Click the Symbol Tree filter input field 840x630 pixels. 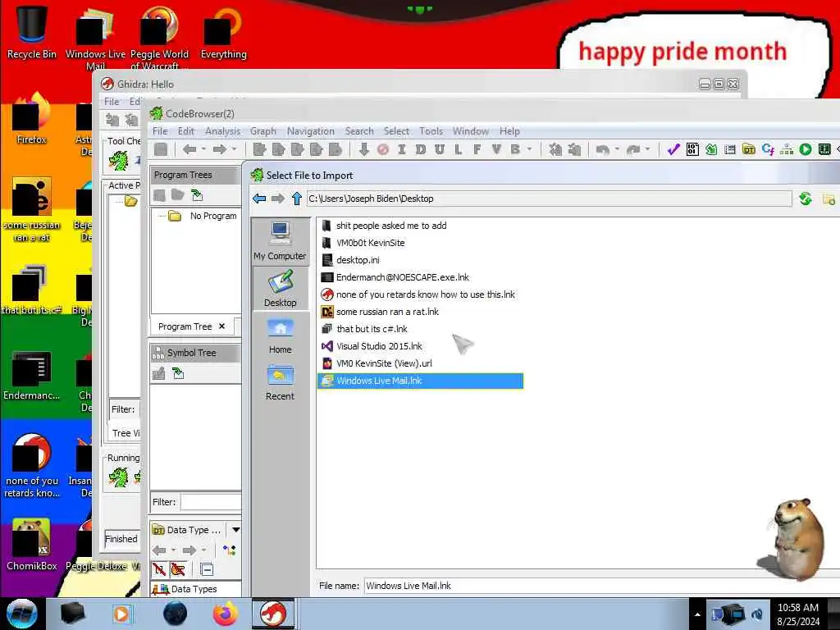211,503
